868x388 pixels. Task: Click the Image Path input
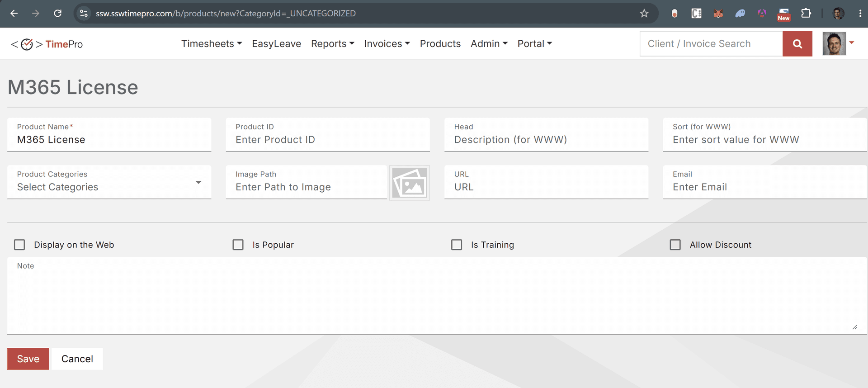[x=307, y=182]
